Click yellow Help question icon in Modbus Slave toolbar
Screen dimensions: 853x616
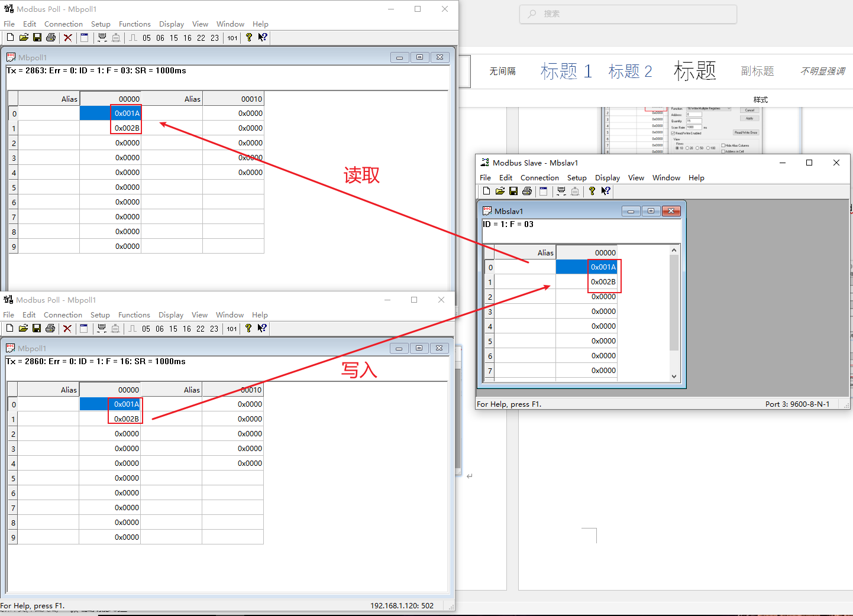click(x=592, y=191)
